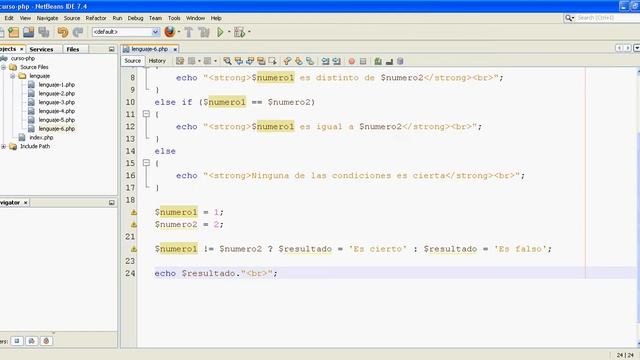The image size is (640, 360).
Task: Collapse code fold at line 15
Action: [146, 163]
